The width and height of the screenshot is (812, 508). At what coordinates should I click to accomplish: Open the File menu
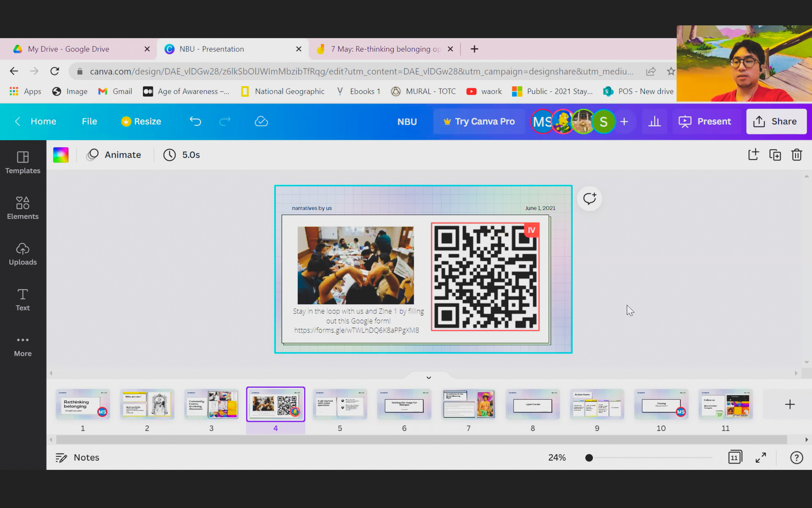89,121
